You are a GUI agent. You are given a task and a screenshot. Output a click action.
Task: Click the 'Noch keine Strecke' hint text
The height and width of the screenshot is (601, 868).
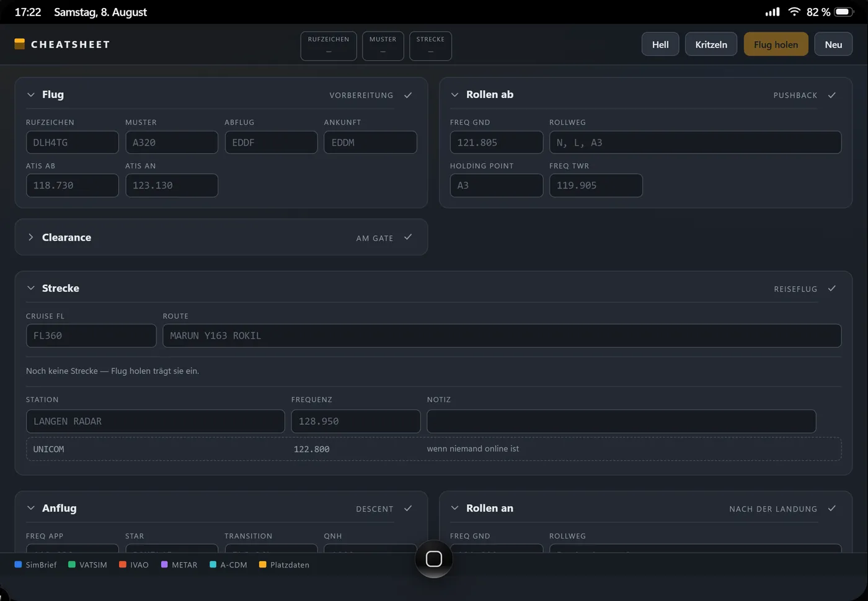pos(112,371)
